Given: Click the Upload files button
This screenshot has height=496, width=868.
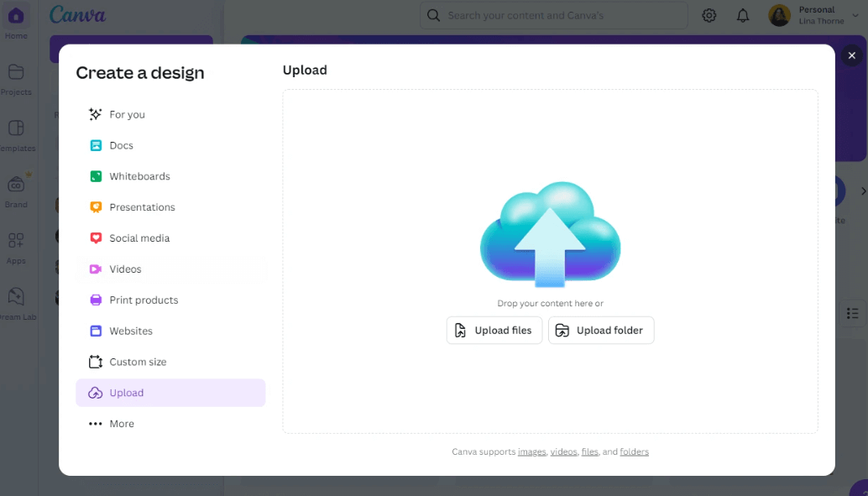Looking at the screenshot, I should (x=494, y=330).
